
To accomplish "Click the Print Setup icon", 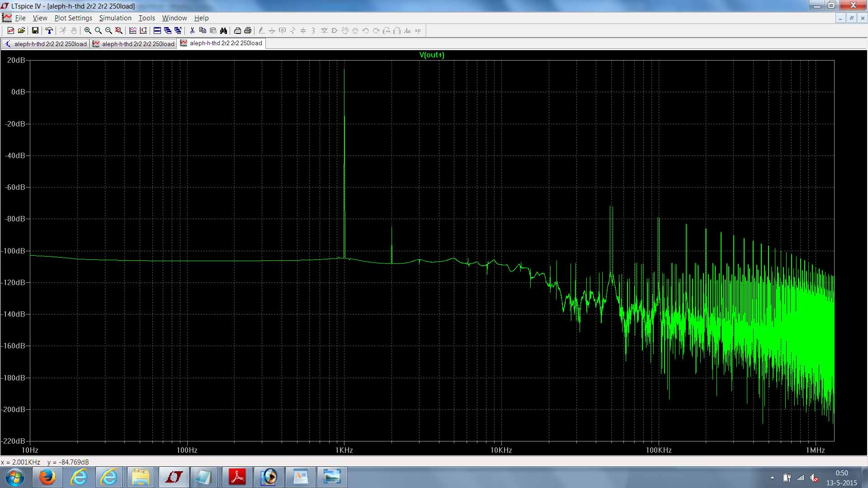I will click(x=237, y=31).
